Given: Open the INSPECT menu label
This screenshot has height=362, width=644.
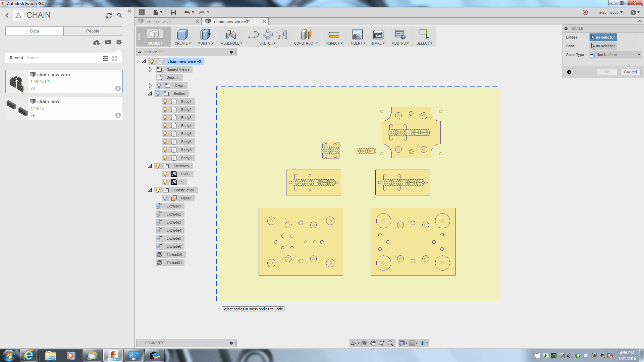Looking at the screenshot, I should [334, 43].
